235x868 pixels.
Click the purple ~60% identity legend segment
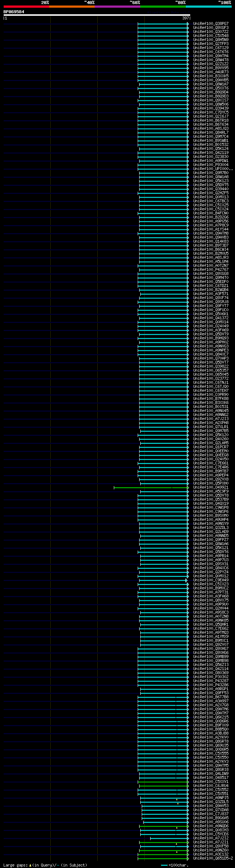click(x=117, y=6)
